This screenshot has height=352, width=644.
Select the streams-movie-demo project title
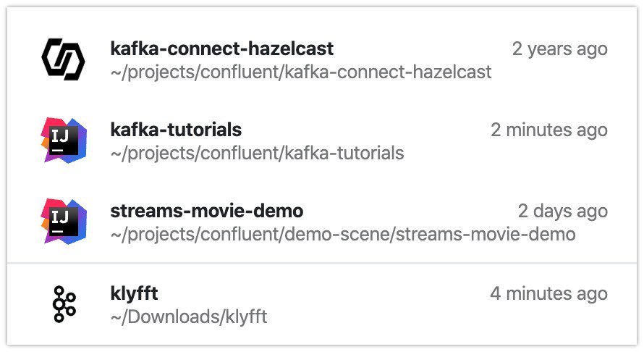(x=207, y=211)
